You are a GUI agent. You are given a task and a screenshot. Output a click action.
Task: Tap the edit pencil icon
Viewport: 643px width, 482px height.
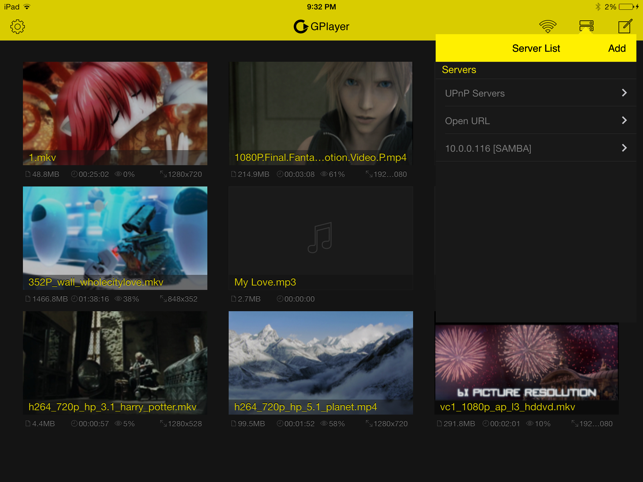pos(625,26)
